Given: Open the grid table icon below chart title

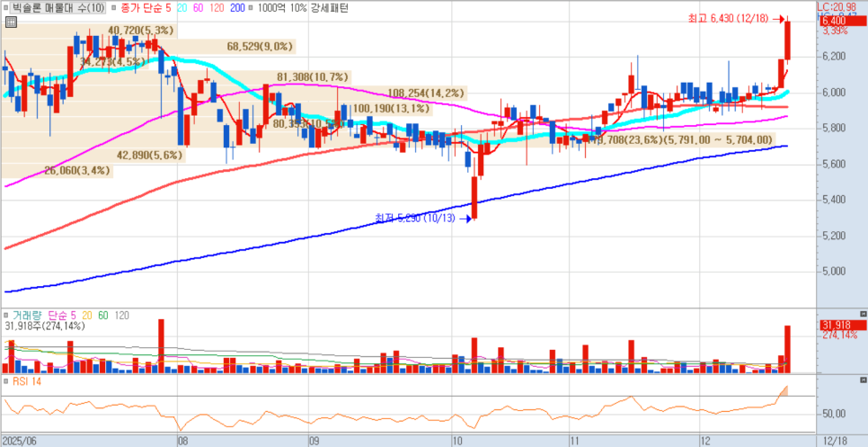Looking at the screenshot, I should click(x=11, y=22).
